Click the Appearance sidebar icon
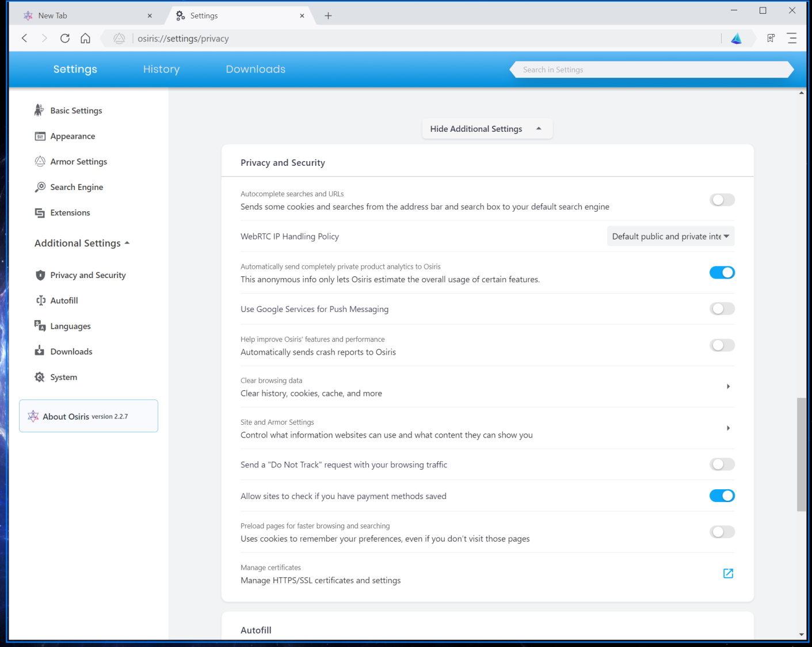The width and height of the screenshot is (812, 647). 40,136
